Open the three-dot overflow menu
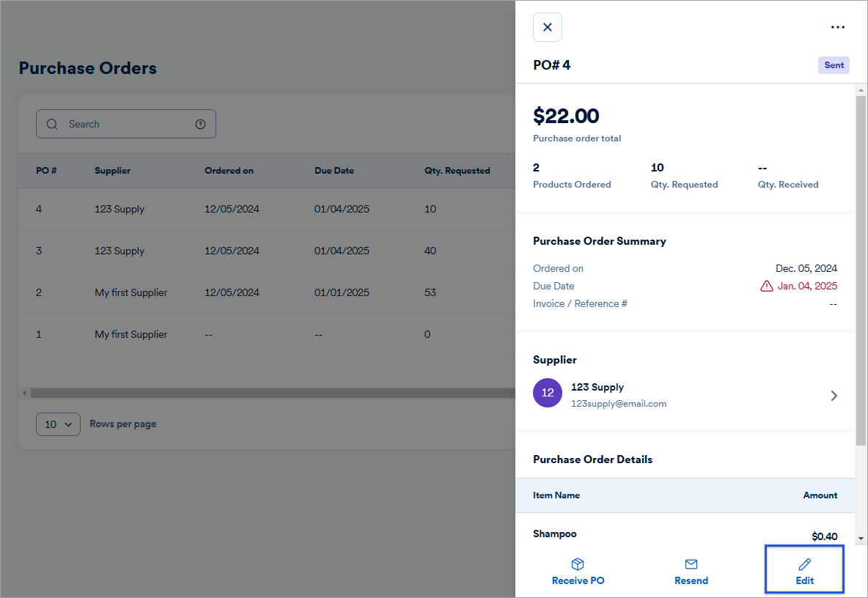 click(837, 27)
